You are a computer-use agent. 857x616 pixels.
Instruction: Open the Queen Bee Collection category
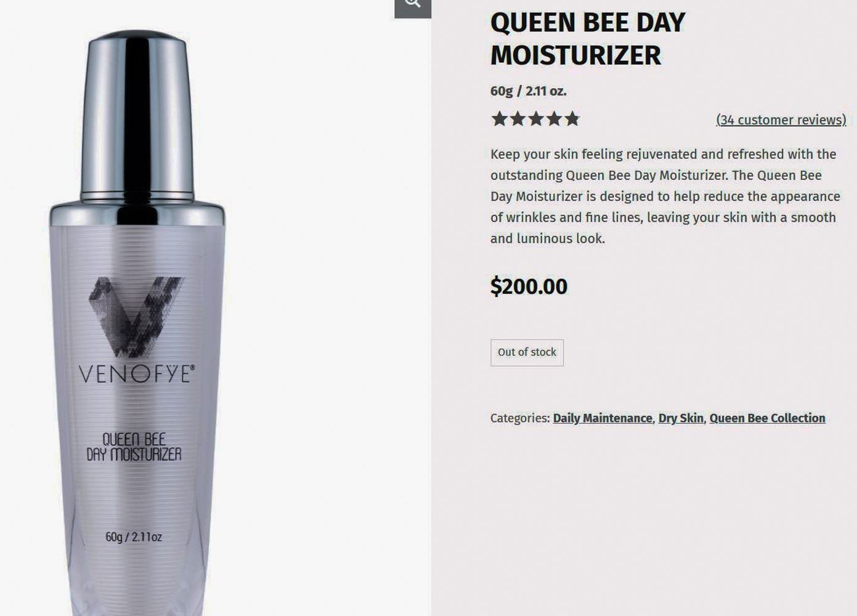(767, 418)
